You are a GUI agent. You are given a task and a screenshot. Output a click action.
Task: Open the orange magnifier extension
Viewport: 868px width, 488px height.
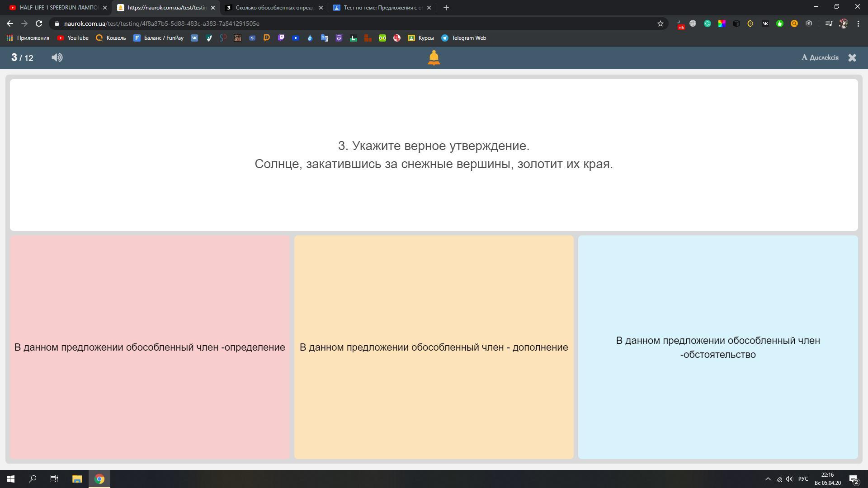click(x=794, y=23)
